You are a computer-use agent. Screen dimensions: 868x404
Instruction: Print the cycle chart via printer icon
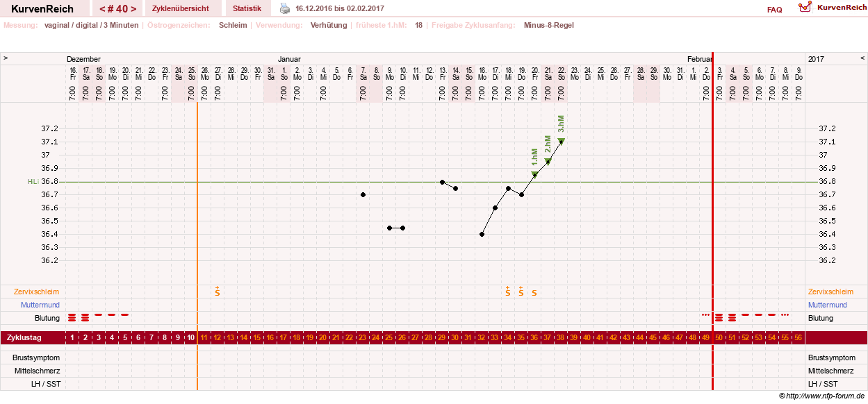pyautogui.click(x=285, y=8)
